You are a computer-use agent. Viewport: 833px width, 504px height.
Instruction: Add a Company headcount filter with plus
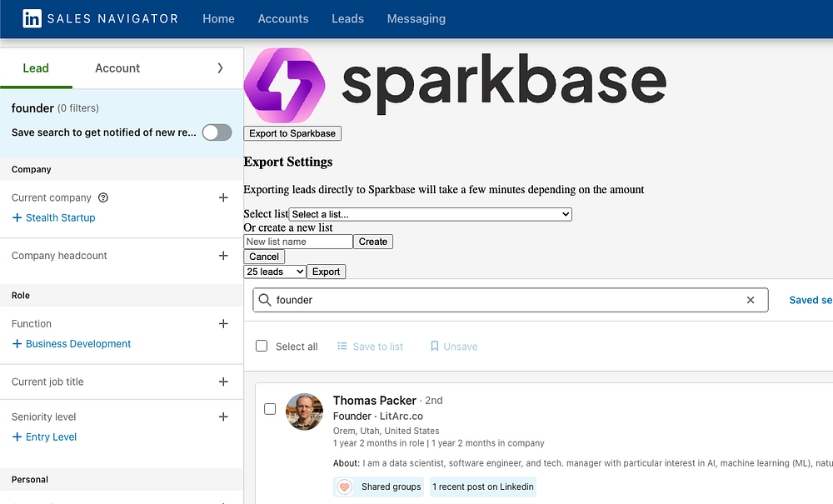223,256
